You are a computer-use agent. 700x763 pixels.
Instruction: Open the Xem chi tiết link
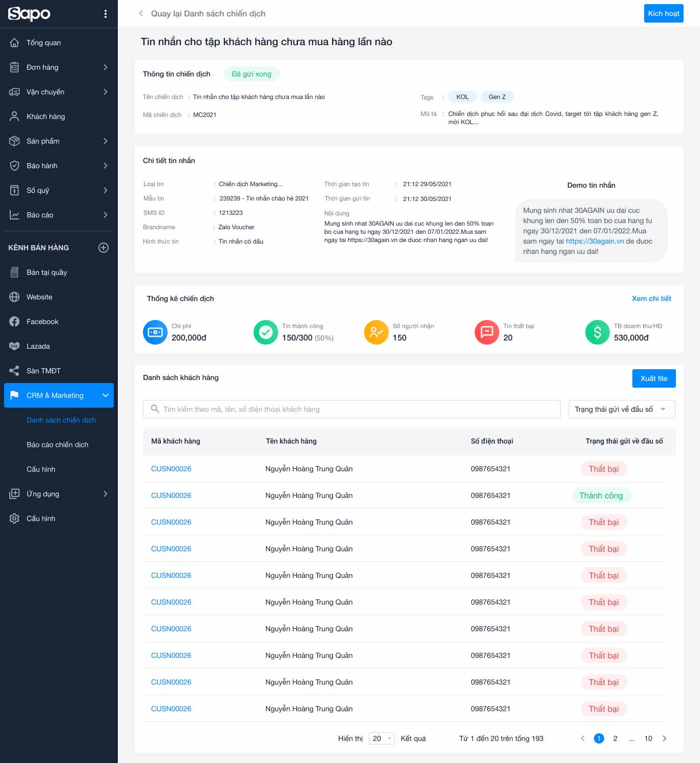click(651, 298)
